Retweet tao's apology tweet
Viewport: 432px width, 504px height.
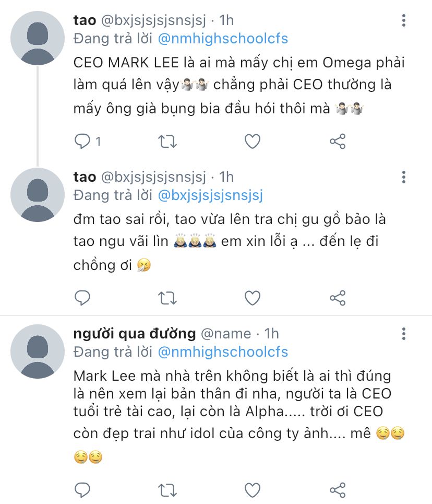pyautogui.click(x=167, y=298)
